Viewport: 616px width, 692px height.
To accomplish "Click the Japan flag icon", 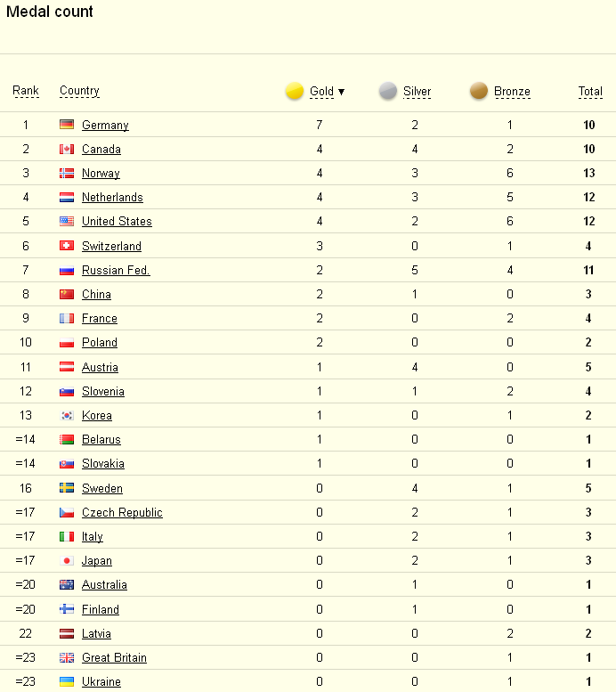I will click(x=67, y=560).
